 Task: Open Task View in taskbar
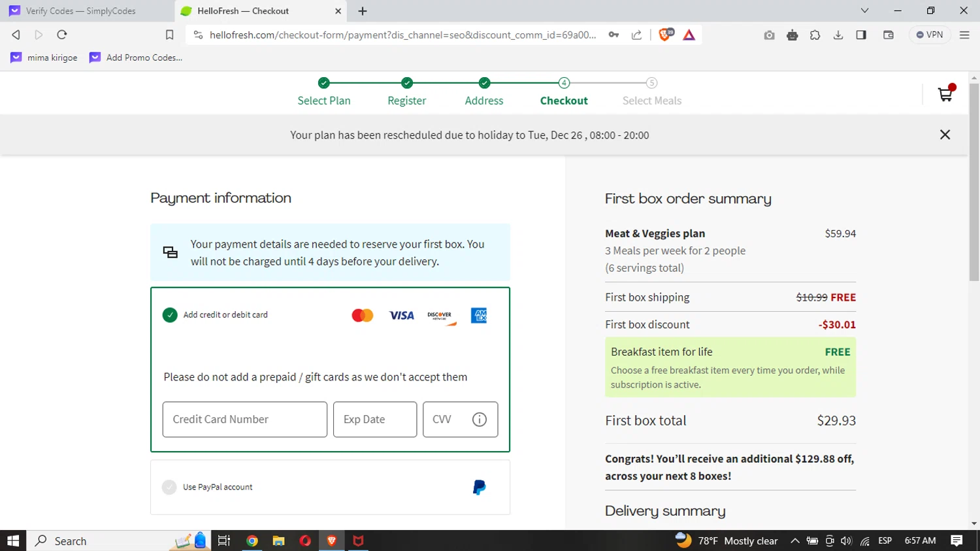click(x=224, y=541)
